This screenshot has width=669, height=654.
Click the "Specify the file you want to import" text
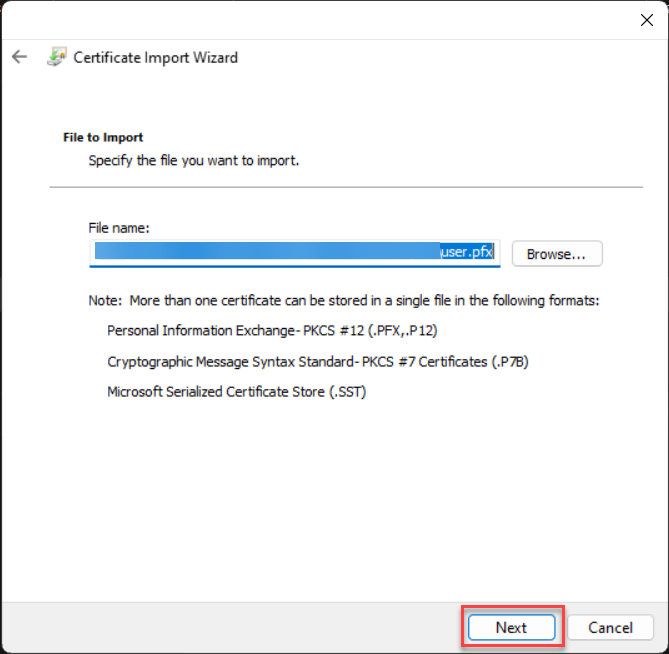(194, 160)
